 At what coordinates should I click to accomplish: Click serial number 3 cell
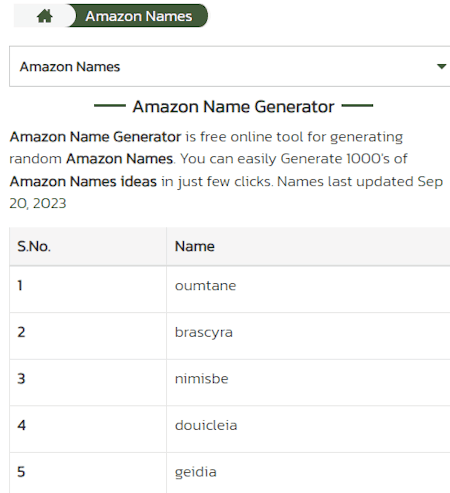pyautogui.click(x=88, y=382)
